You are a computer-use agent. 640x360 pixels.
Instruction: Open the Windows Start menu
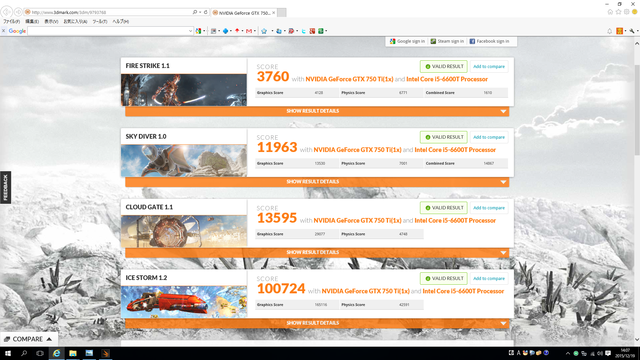pos(8,353)
